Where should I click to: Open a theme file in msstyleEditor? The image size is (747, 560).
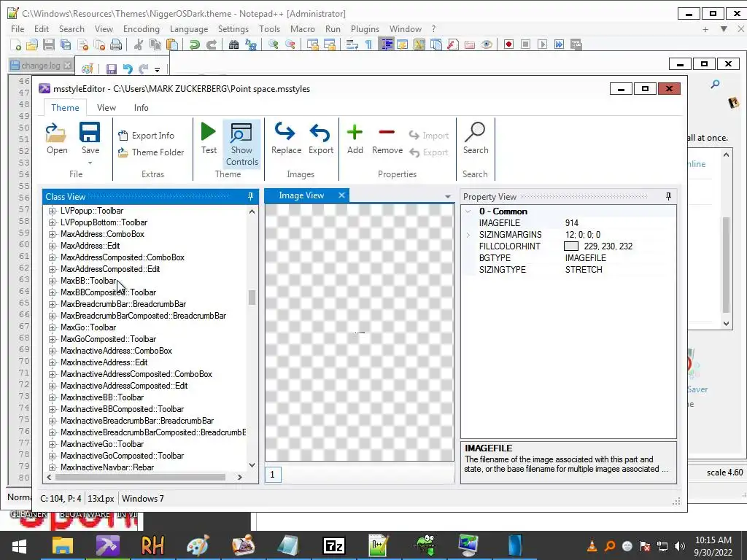57,139
